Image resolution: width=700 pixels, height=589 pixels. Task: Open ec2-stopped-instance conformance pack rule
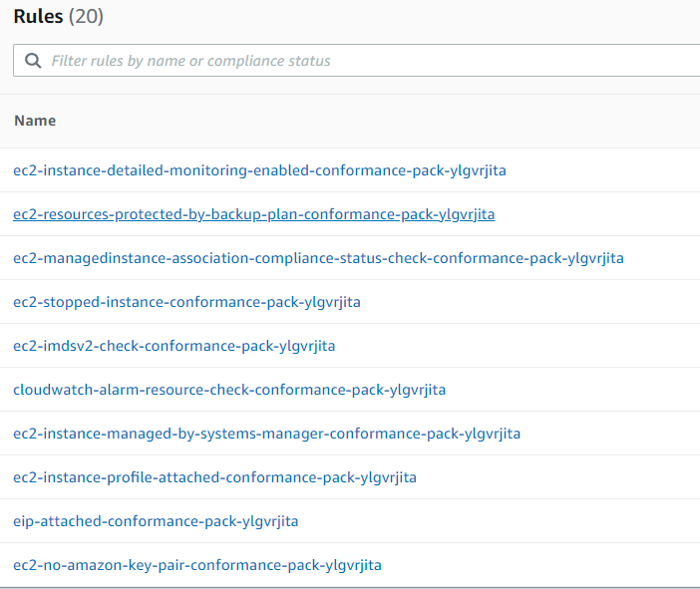tap(186, 302)
